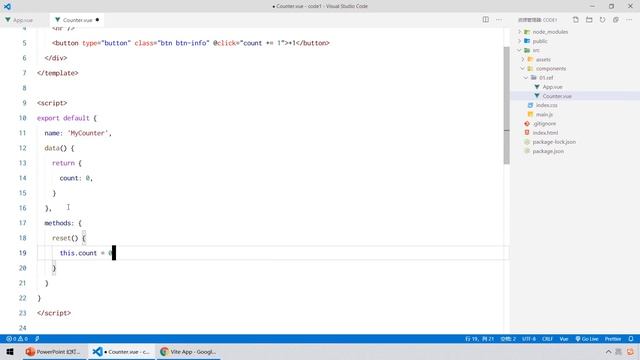640x360 pixels.
Task: Click 'export default' on line 10
Action: (63, 118)
